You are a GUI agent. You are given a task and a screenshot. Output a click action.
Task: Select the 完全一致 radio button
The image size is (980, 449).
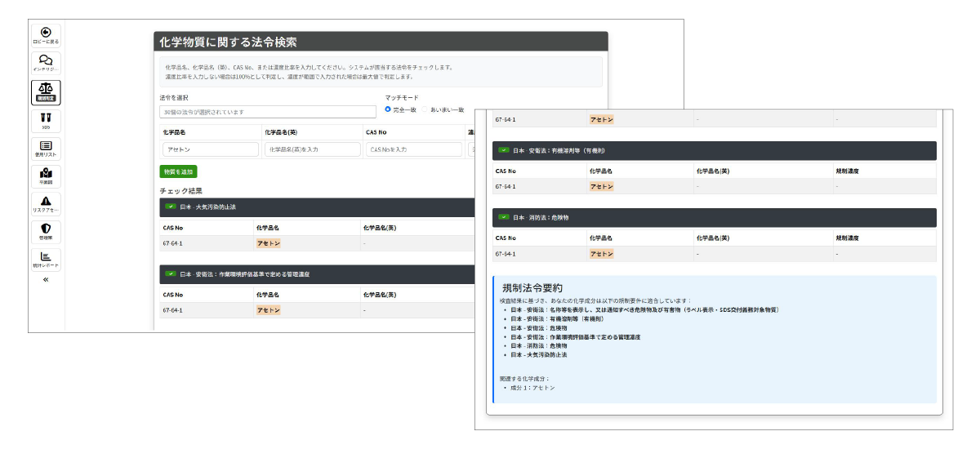pos(388,109)
